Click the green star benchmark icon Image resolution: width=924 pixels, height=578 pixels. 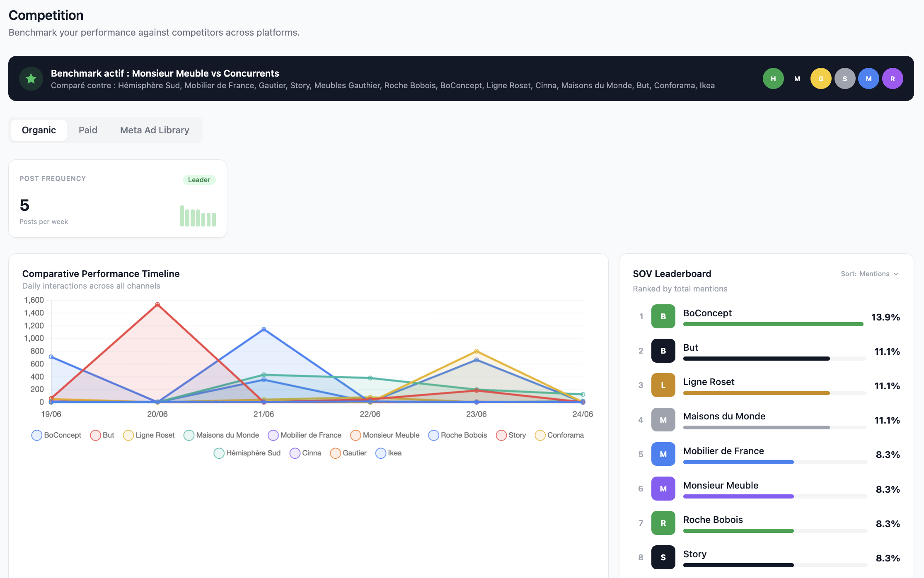(31, 79)
